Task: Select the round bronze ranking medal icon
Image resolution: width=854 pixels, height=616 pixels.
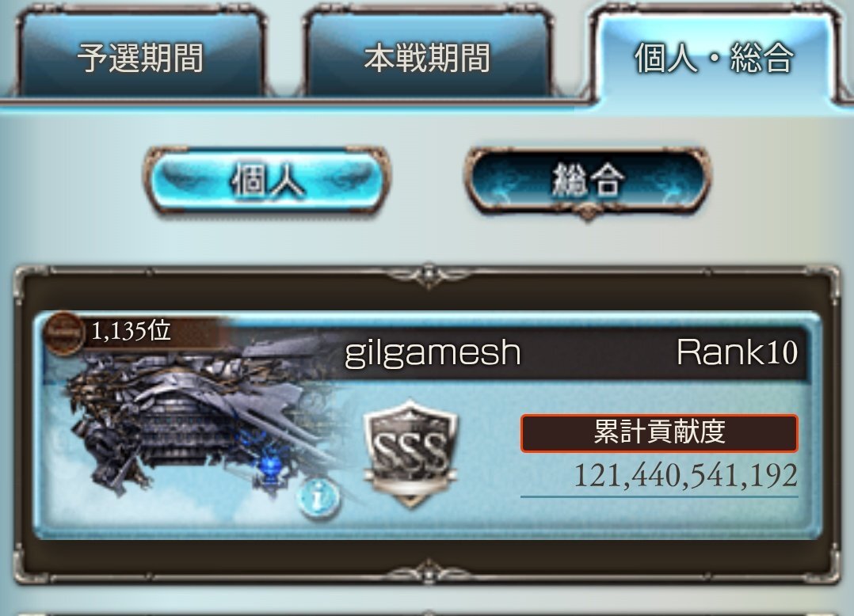Action: tap(64, 333)
